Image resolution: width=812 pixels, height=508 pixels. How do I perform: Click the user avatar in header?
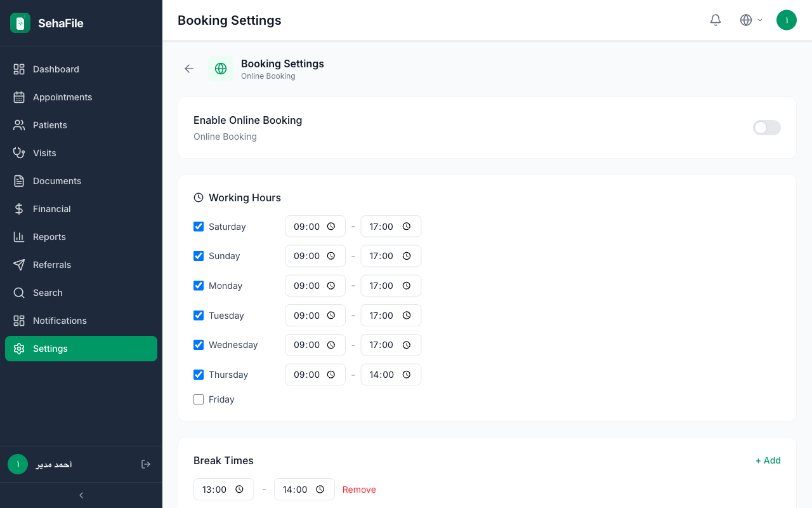787,20
